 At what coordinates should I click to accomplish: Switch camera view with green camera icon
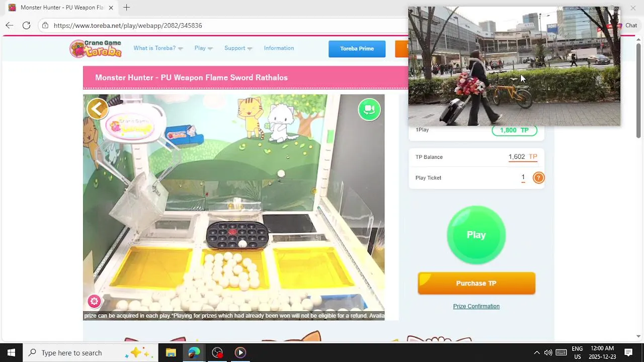(369, 109)
